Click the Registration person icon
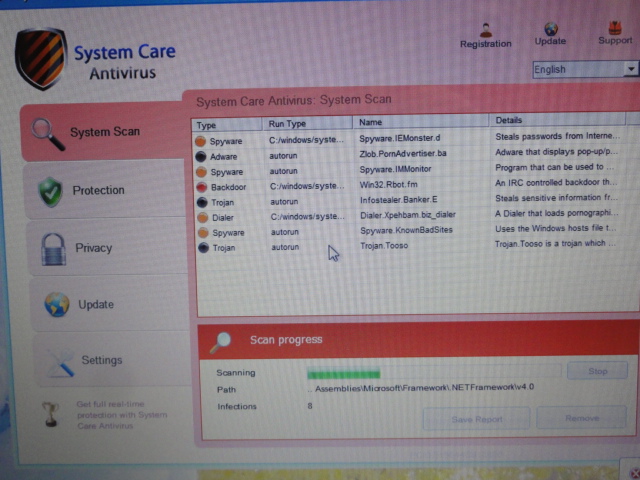Image resolution: width=640 pixels, height=480 pixels. click(x=486, y=30)
